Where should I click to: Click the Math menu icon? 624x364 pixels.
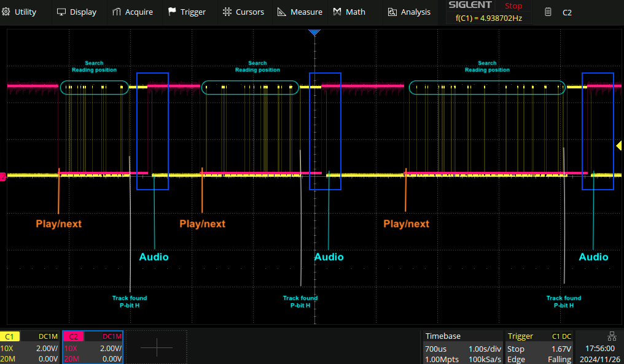click(x=338, y=12)
